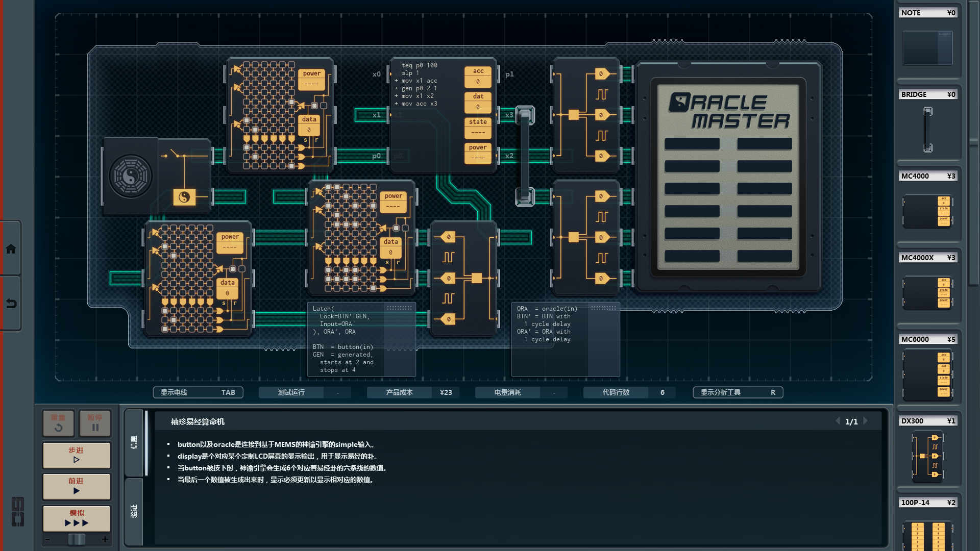Select the MC4000 microcontroller part
Screen dimensions: 980x551
pyautogui.click(x=927, y=211)
